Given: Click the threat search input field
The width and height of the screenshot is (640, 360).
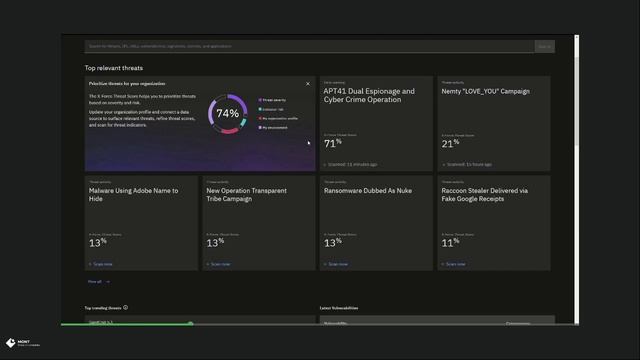Looking at the screenshot, I should 309,46.
